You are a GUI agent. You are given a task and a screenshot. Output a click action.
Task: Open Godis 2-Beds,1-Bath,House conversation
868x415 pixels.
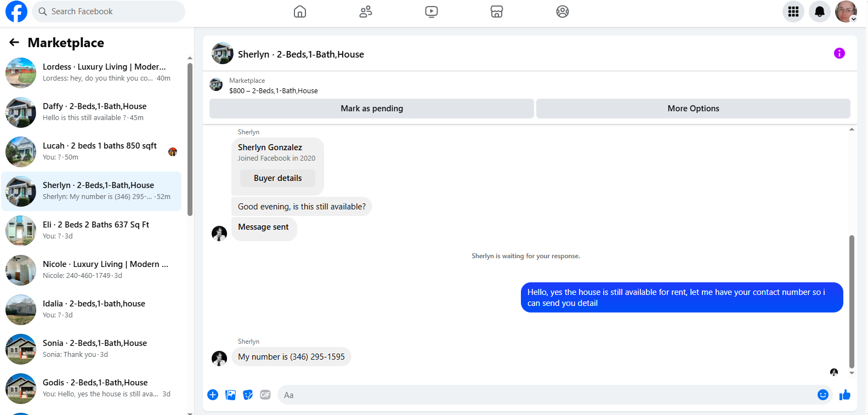pos(92,389)
